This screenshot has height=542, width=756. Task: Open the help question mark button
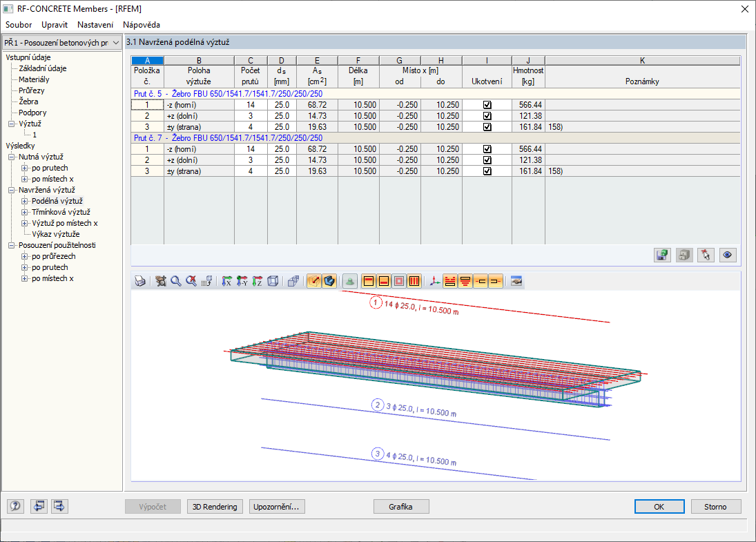point(15,506)
